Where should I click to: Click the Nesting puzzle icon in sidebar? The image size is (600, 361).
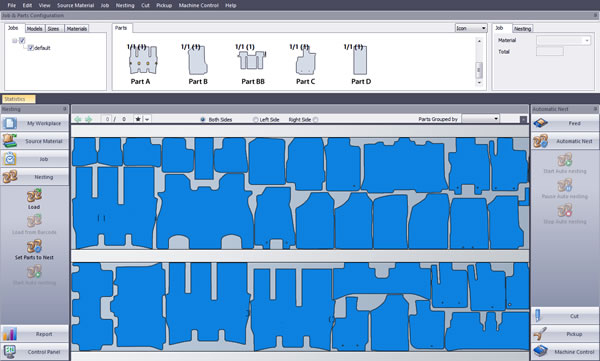click(10, 177)
